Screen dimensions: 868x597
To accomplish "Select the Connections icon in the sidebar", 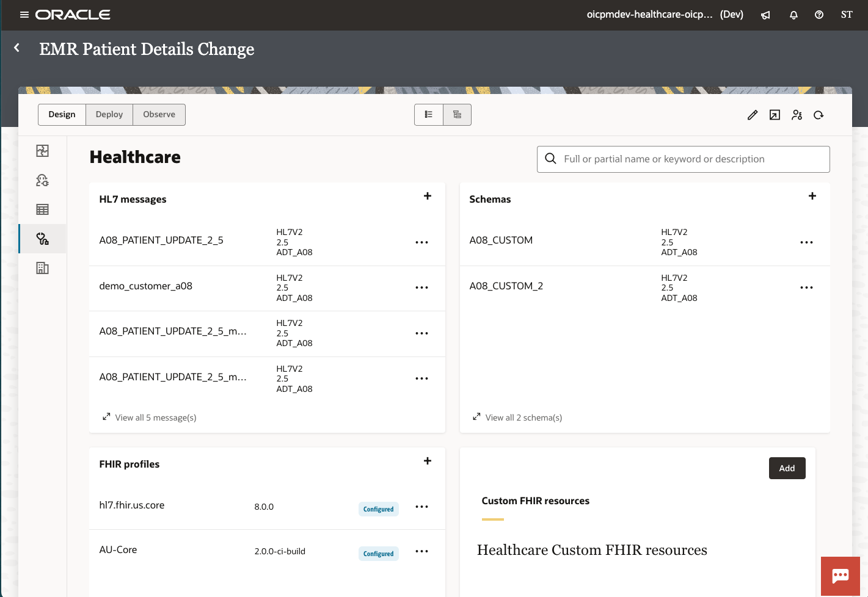I will coord(42,179).
